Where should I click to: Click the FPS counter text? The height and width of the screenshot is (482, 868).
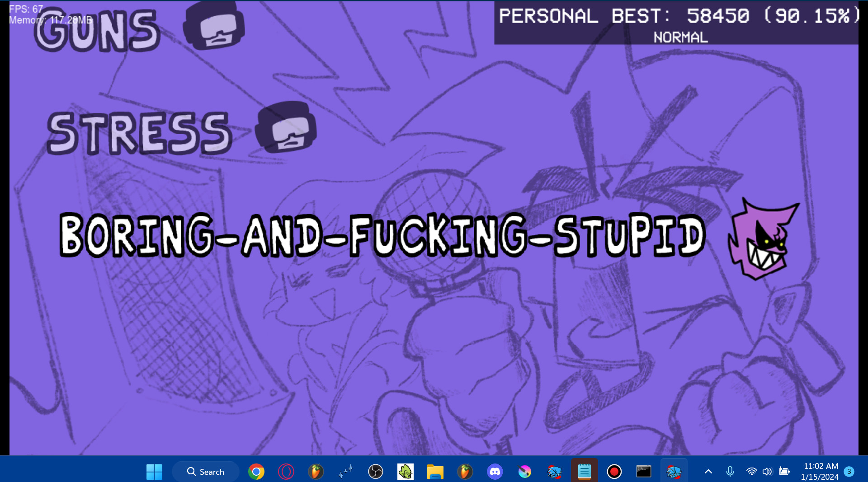coord(26,9)
